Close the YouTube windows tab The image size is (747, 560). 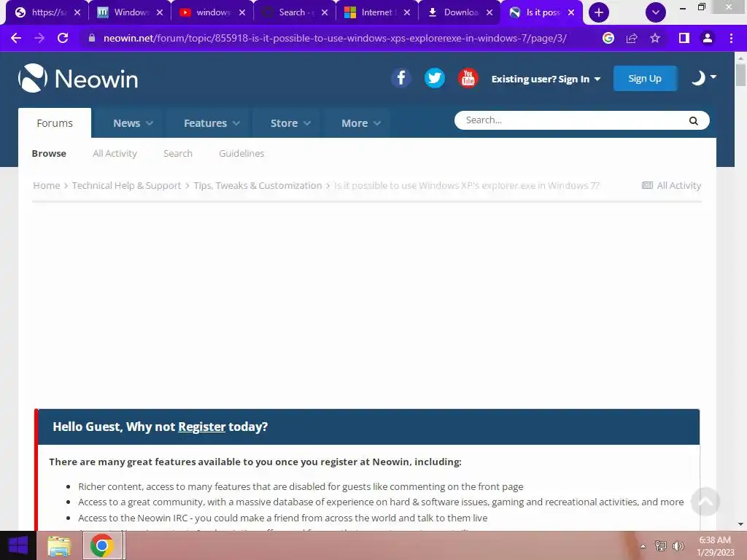click(242, 12)
